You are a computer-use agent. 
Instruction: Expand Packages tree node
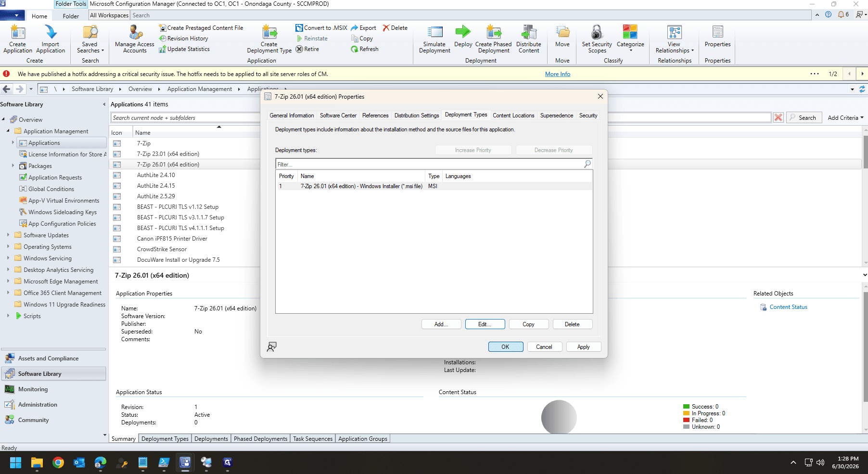[x=13, y=166]
